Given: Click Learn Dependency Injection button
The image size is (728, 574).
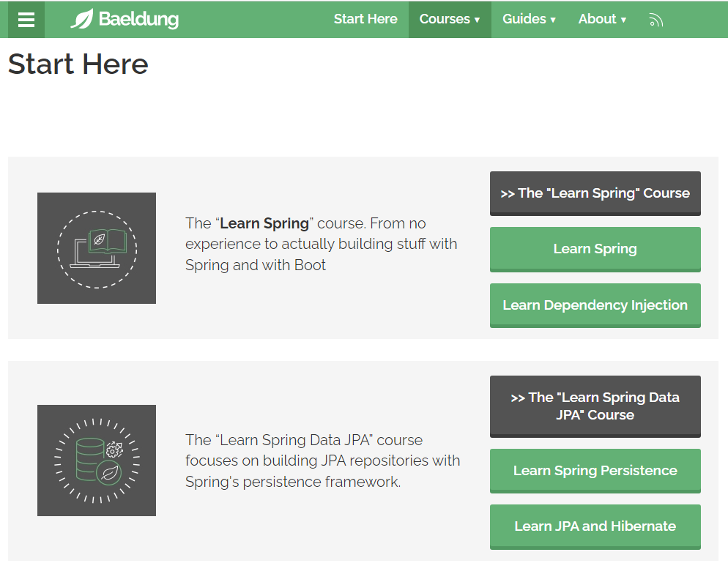Looking at the screenshot, I should [595, 305].
